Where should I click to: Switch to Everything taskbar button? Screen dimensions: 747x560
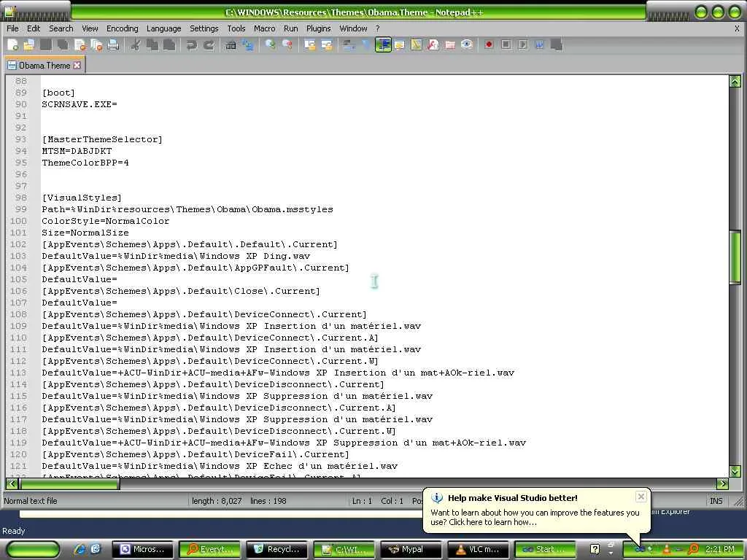tap(209, 549)
